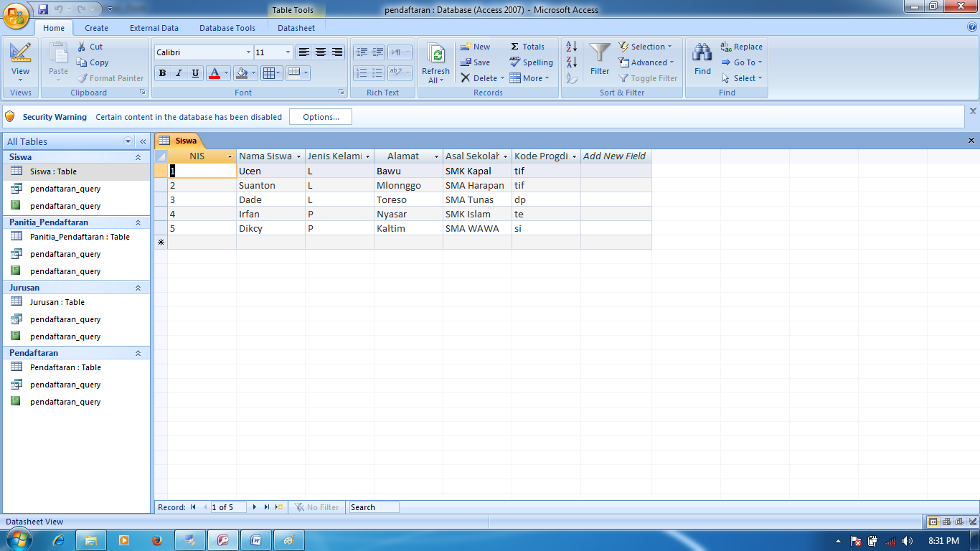Open the Paint taskbar window

pos(288,540)
